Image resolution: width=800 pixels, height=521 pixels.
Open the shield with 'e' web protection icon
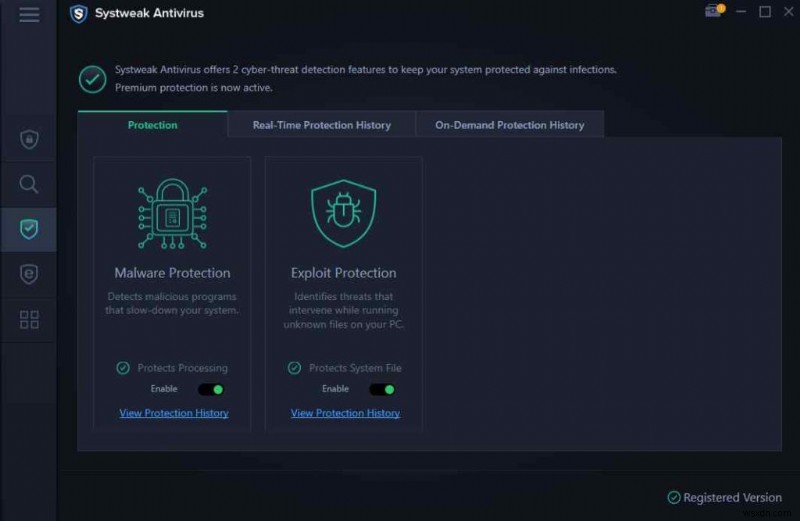(x=29, y=274)
